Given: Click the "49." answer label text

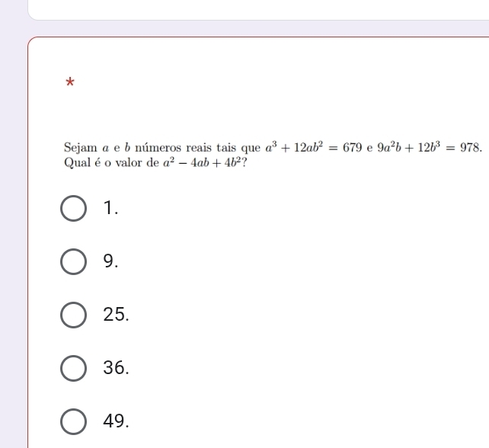Looking at the screenshot, I should [x=117, y=420].
